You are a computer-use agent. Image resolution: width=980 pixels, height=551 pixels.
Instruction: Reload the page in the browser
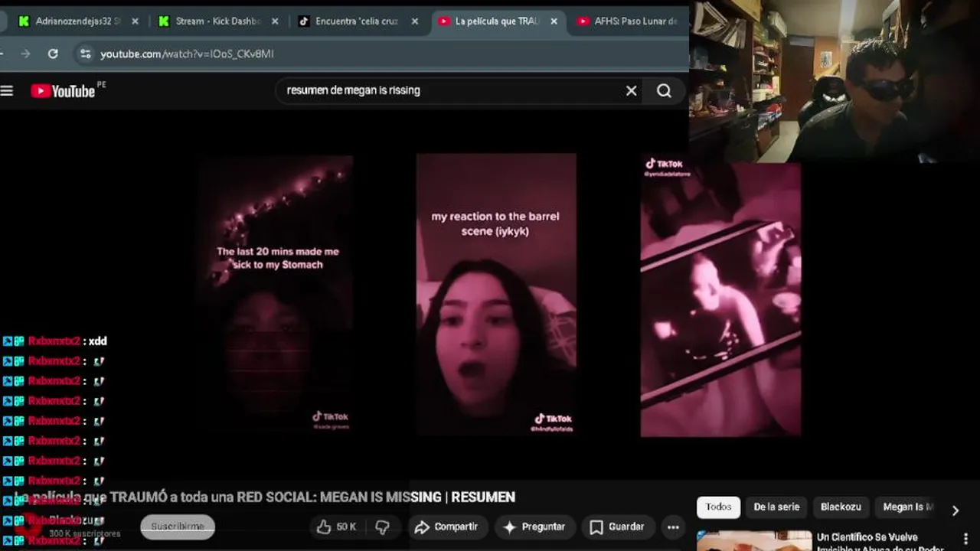[53, 54]
